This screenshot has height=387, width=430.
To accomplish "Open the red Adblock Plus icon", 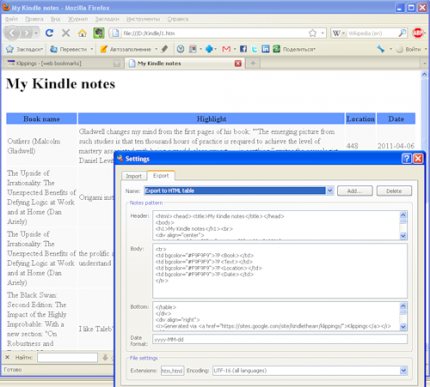I will pos(418,33).
